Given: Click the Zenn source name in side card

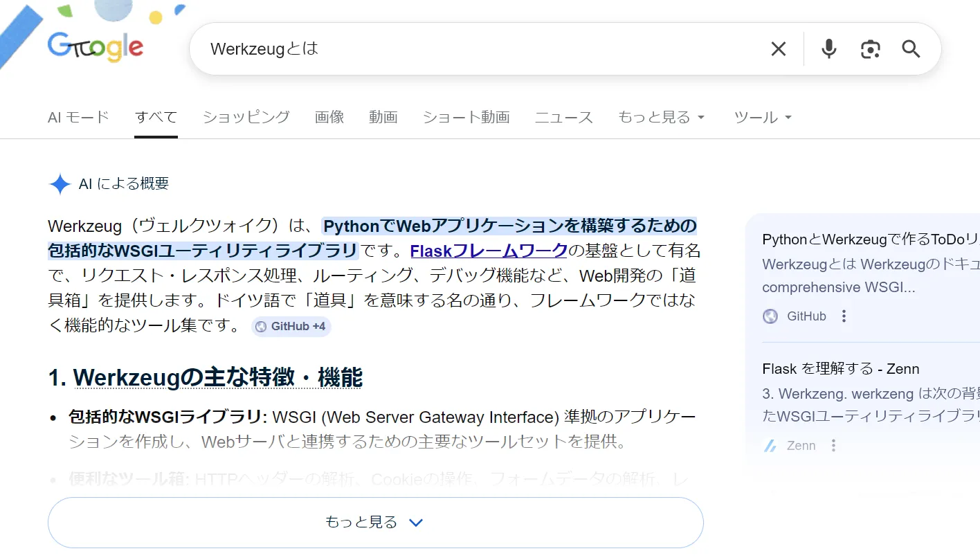Looking at the screenshot, I should 801,446.
